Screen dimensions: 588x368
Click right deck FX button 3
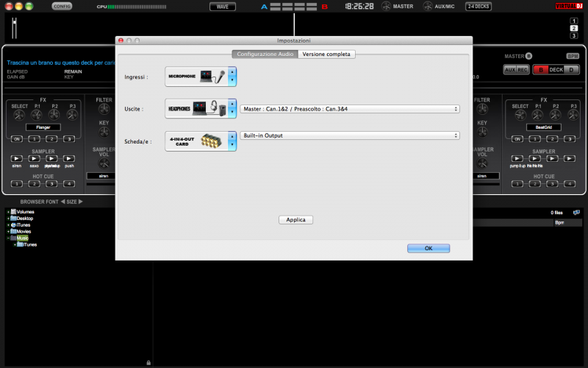pyautogui.click(x=570, y=139)
